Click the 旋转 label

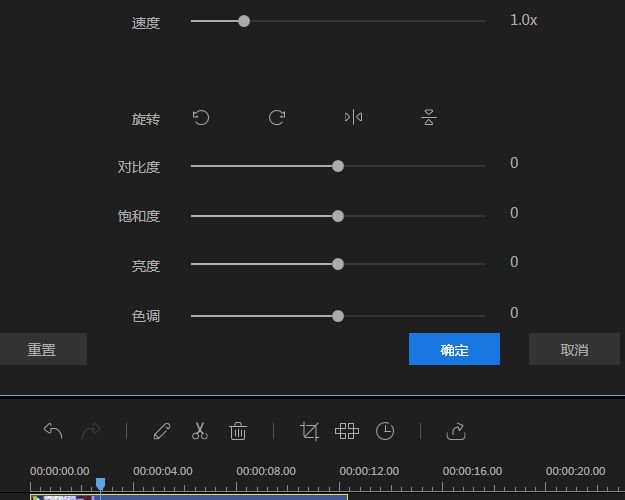pyautogui.click(x=146, y=119)
